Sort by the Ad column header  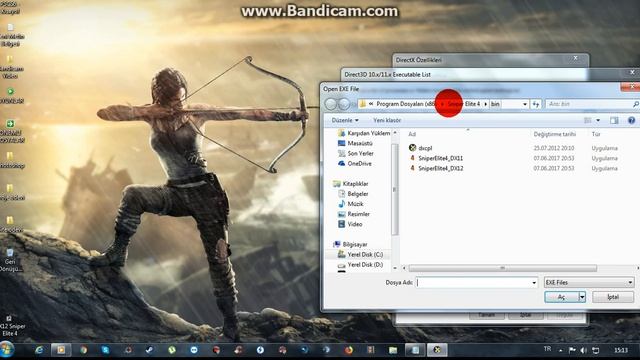click(412, 134)
